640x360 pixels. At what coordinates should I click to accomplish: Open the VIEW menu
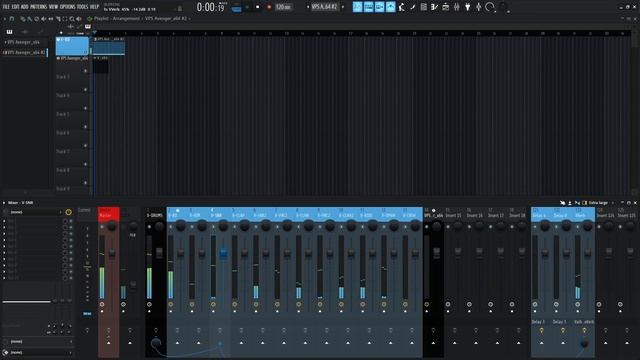click(53, 7)
